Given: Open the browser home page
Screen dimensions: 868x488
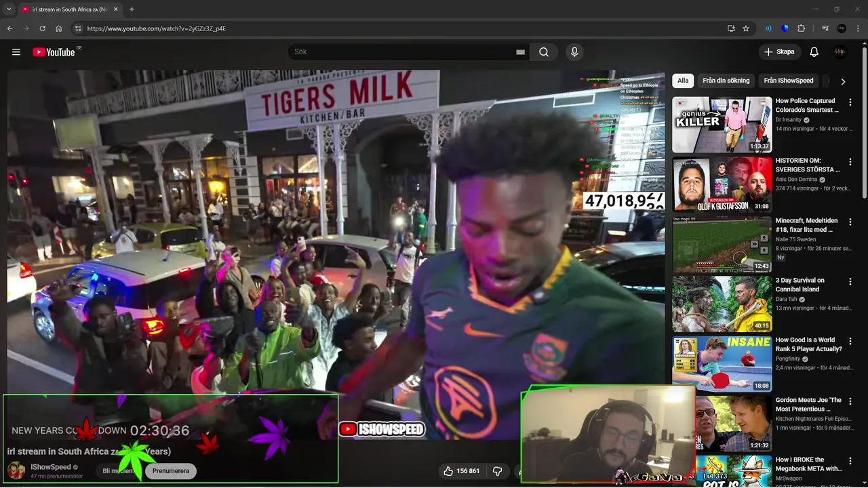Looking at the screenshot, I should 59,28.
